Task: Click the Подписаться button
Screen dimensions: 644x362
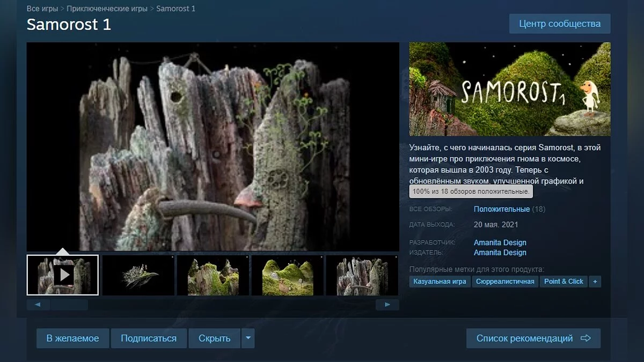Action: click(149, 338)
